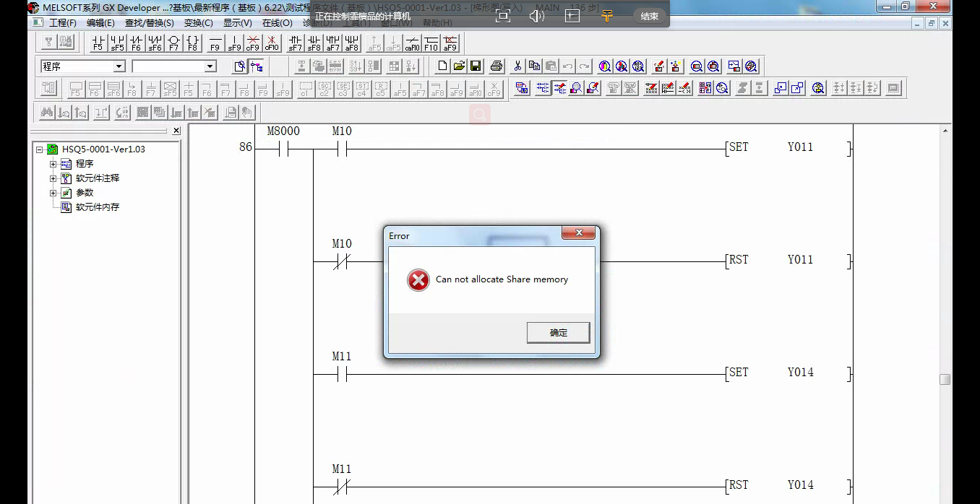Viewport: 980px width, 504px height.
Task: Click the Print icon in toolbar
Action: tap(497, 66)
